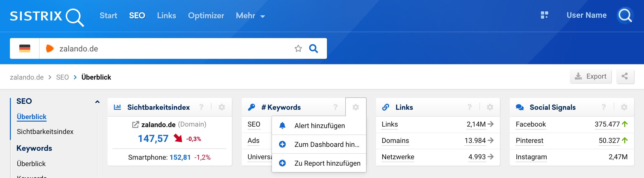
Task: Click the Instagram value 2,47M
Action: [618, 157]
